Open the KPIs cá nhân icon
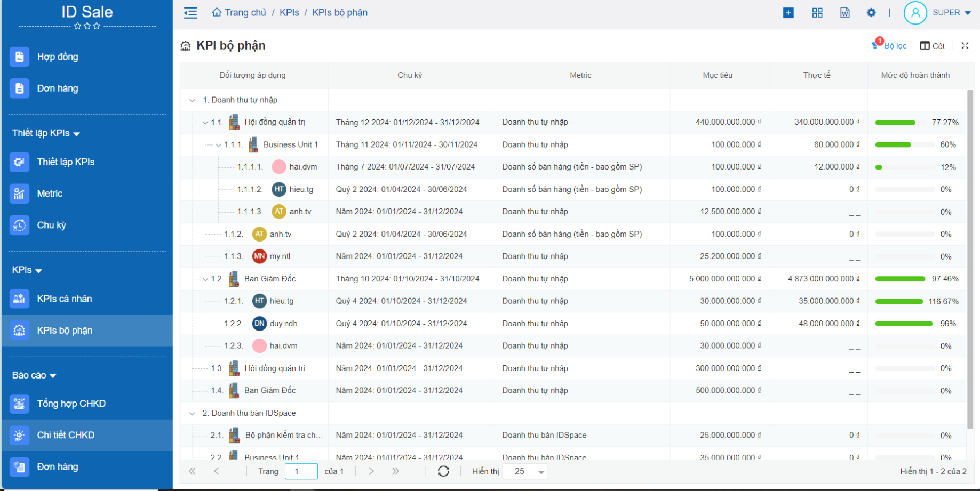This screenshot has height=491, width=980. click(x=19, y=299)
